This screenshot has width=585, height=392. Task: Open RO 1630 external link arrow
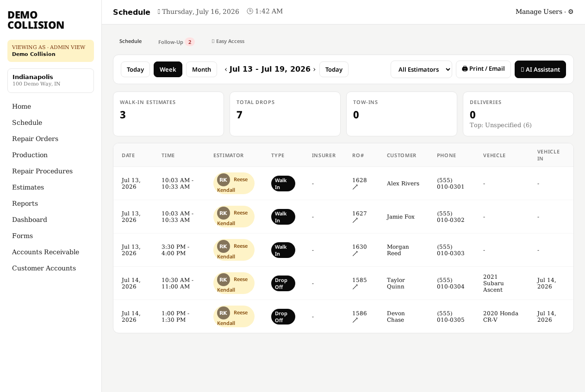tap(355, 254)
